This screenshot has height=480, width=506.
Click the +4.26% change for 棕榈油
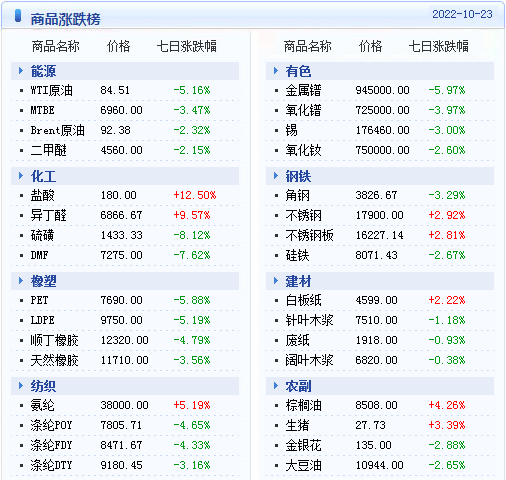(447, 405)
